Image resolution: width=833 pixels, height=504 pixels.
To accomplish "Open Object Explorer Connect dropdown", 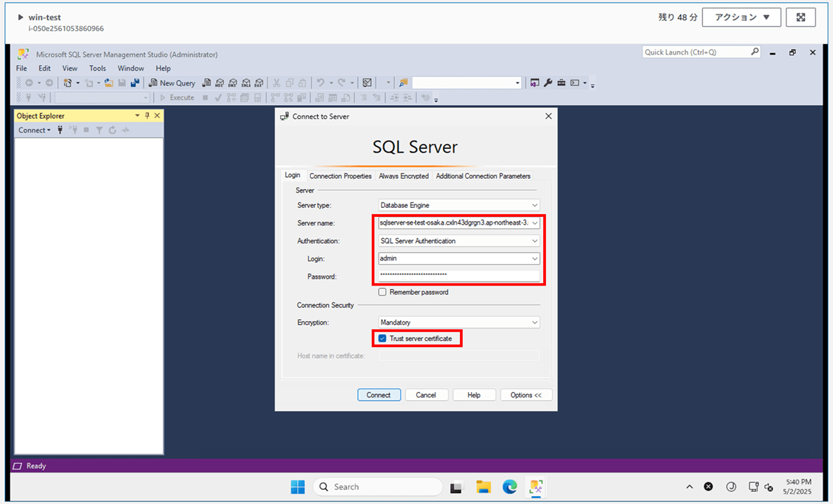I will (34, 130).
